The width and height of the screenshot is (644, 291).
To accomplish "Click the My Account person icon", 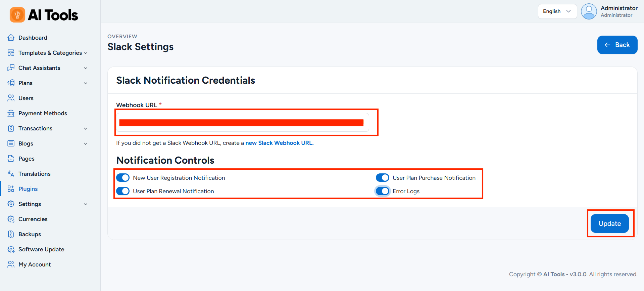I will tap(11, 264).
